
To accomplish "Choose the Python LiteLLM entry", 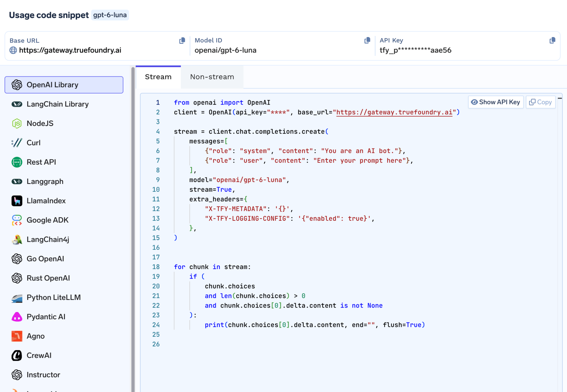I will (x=64, y=297).
